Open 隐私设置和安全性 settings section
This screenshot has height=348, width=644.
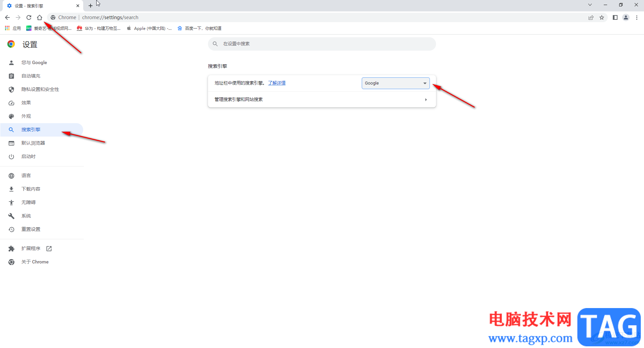point(42,89)
